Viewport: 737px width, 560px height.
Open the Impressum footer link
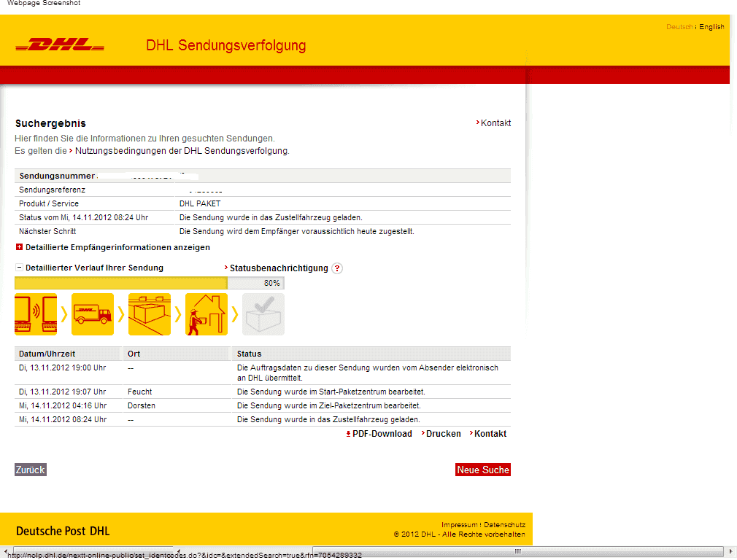coord(459,525)
